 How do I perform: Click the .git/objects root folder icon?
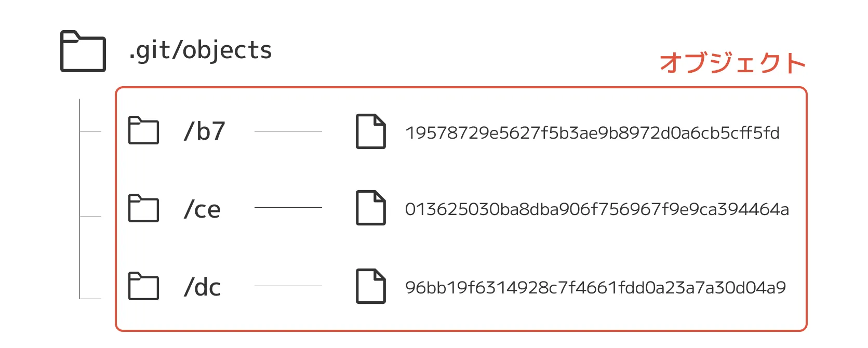click(83, 51)
